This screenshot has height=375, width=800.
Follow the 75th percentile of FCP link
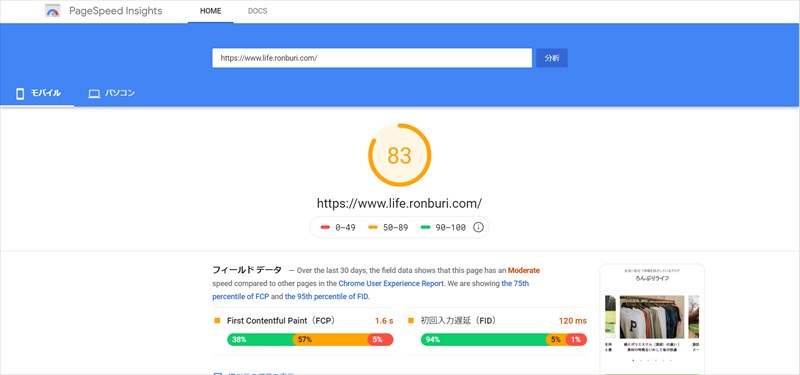(x=370, y=290)
